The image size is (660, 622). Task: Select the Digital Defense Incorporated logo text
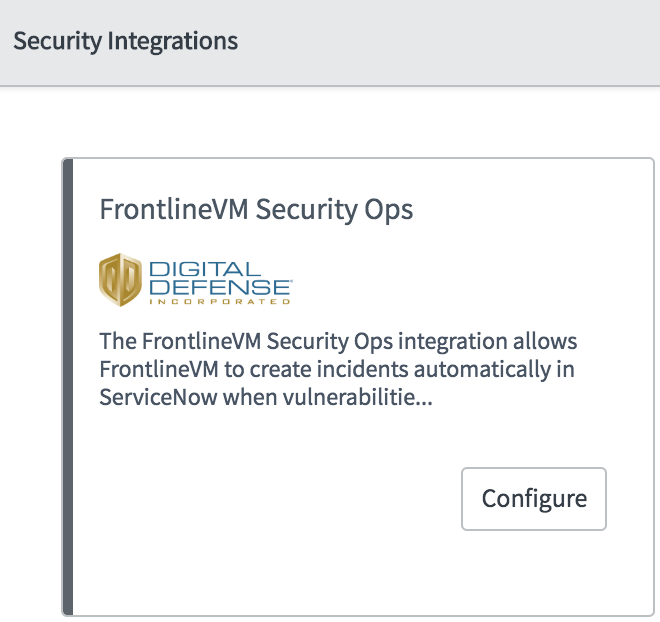(219, 281)
